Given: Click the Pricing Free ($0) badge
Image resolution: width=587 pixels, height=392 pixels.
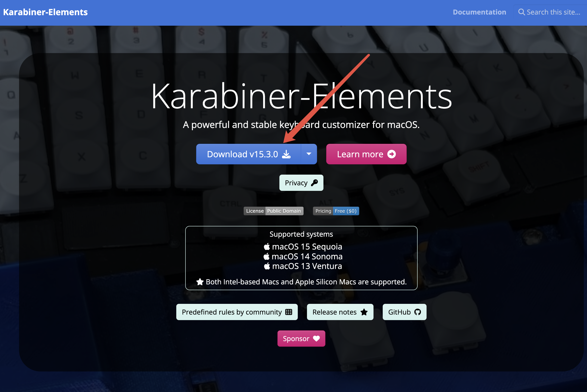Looking at the screenshot, I should (336, 211).
